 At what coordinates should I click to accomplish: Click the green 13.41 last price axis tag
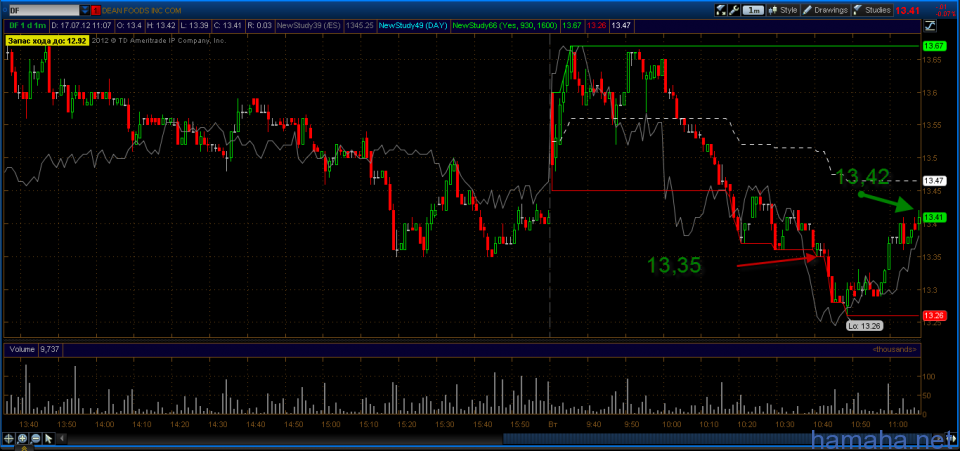coord(934,217)
